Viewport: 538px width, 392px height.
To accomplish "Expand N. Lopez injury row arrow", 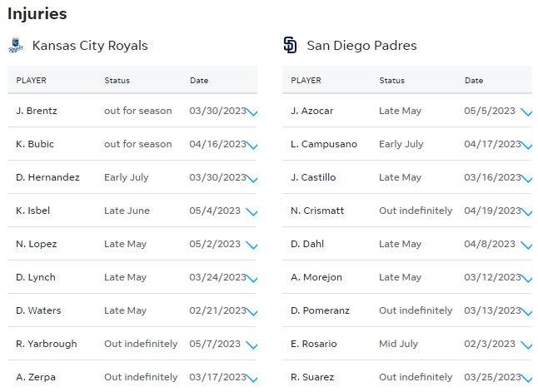I will pos(252,246).
